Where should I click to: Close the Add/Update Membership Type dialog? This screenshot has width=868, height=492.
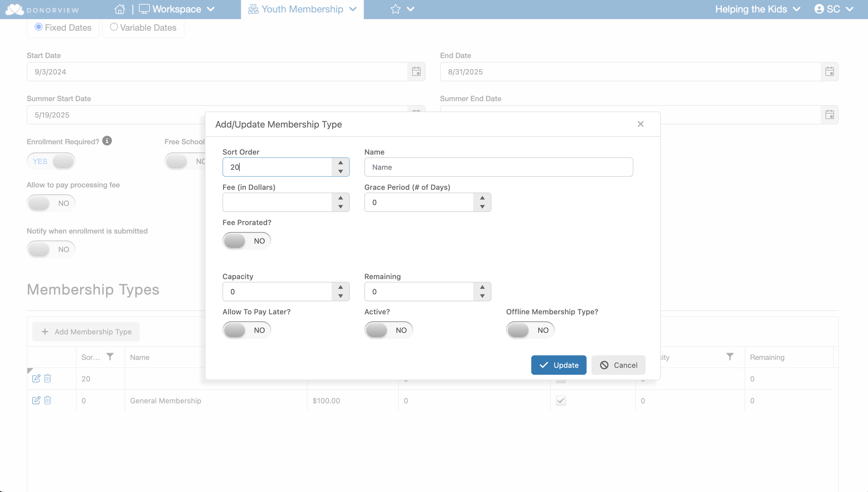(640, 124)
